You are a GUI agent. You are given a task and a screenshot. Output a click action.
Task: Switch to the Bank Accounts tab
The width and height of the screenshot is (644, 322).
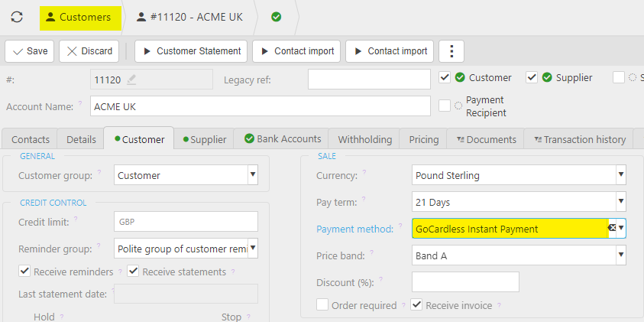pyautogui.click(x=282, y=139)
